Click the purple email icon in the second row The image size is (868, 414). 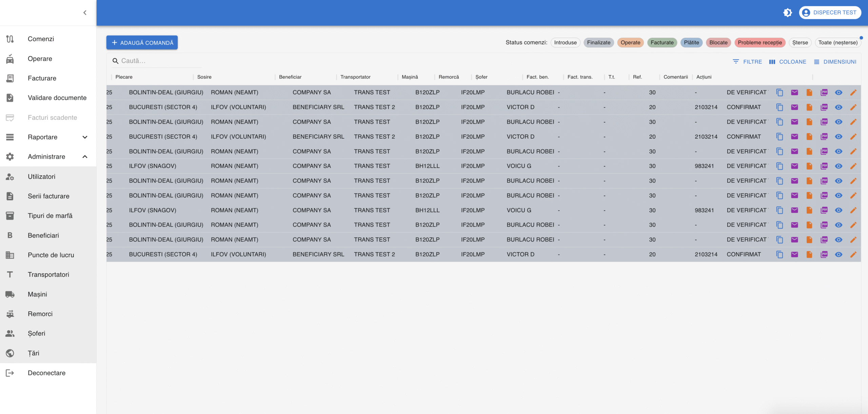pos(794,107)
